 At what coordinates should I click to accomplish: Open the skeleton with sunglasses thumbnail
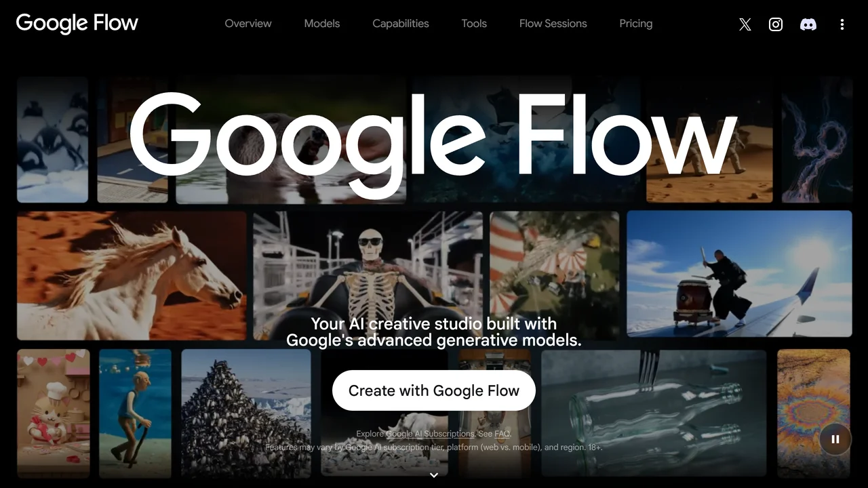tap(368, 275)
